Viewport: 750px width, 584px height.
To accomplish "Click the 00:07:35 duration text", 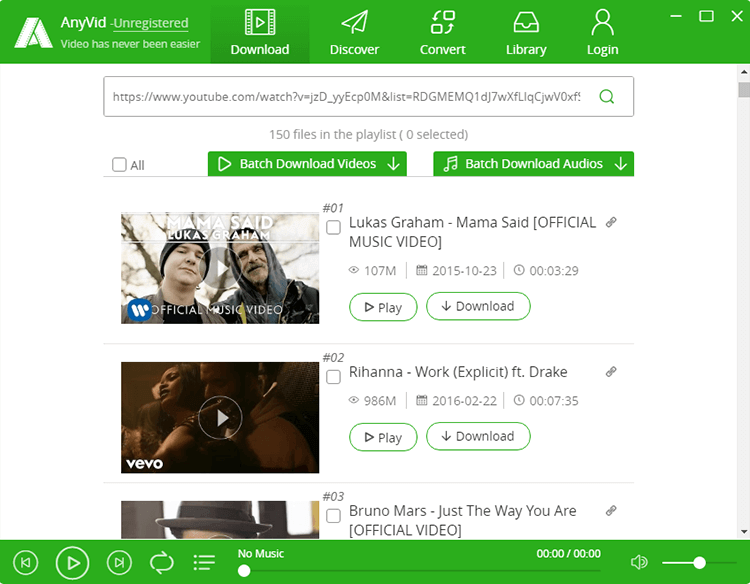I will (553, 401).
